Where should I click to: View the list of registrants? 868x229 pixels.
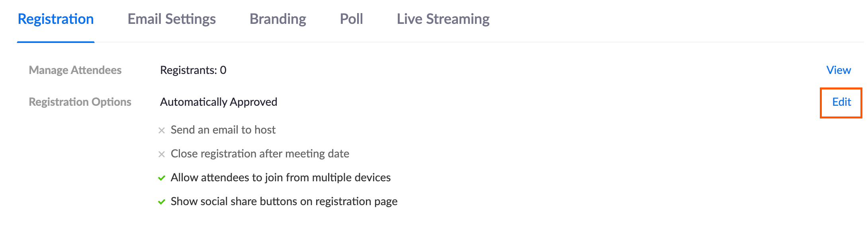click(x=838, y=70)
